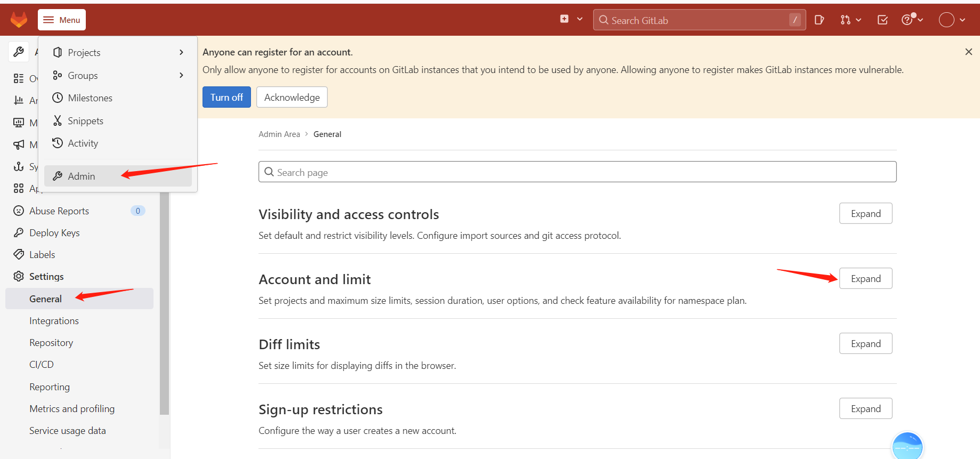The image size is (980, 459).
Task: Turn off open registration
Action: click(x=226, y=97)
